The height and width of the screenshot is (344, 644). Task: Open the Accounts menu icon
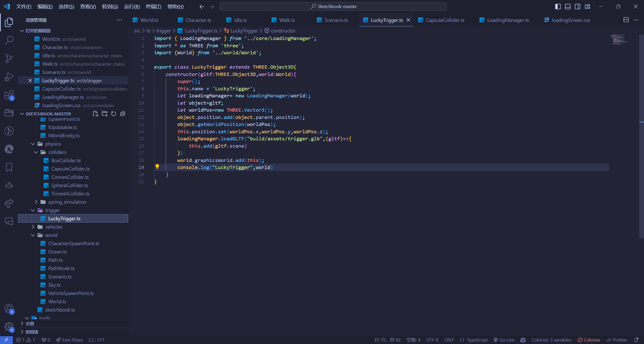click(x=9, y=309)
